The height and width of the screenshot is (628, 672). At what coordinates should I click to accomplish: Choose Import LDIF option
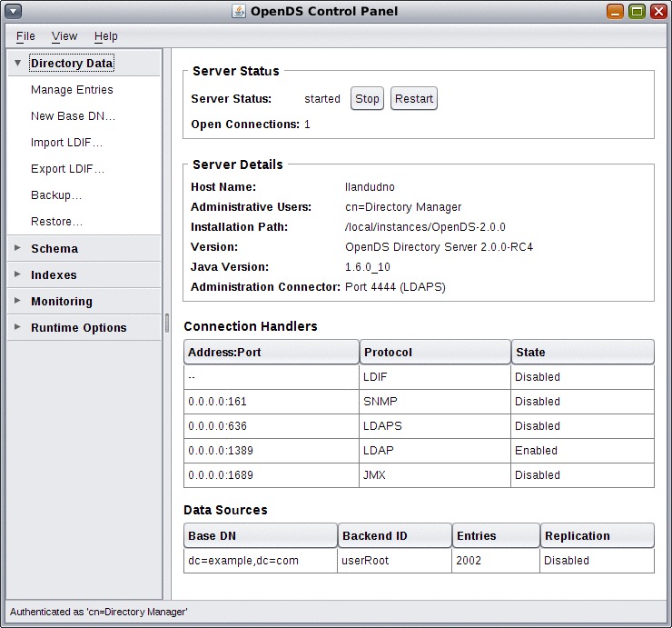[67, 143]
